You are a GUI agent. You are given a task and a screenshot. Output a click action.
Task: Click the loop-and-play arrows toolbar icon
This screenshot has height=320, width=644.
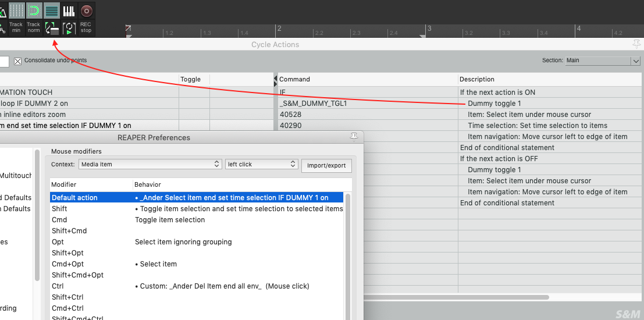[x=69, y=27]
